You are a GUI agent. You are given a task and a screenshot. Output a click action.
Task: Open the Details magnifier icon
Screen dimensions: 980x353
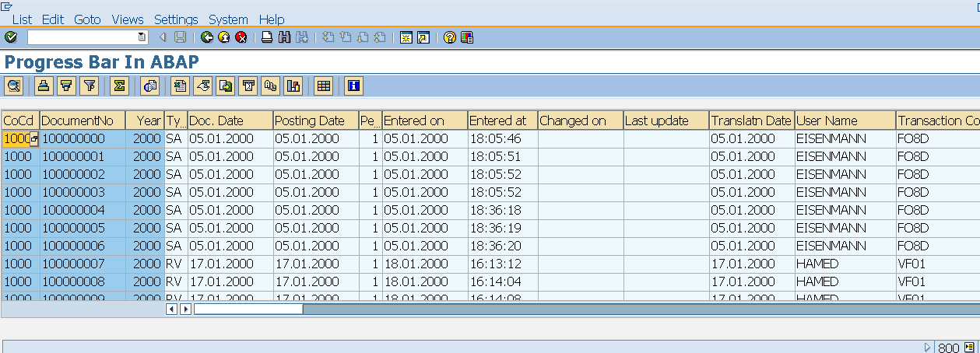pos(13,86)
